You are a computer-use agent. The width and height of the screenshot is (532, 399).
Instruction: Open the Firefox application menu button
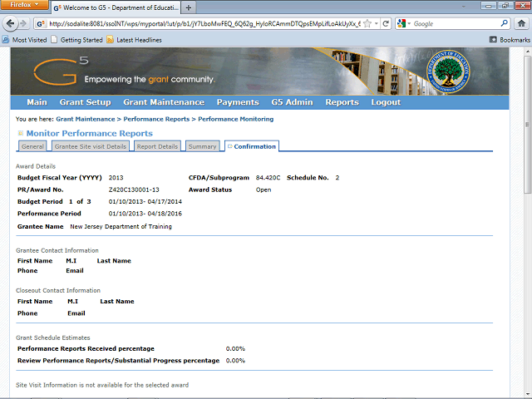(24, 5)
